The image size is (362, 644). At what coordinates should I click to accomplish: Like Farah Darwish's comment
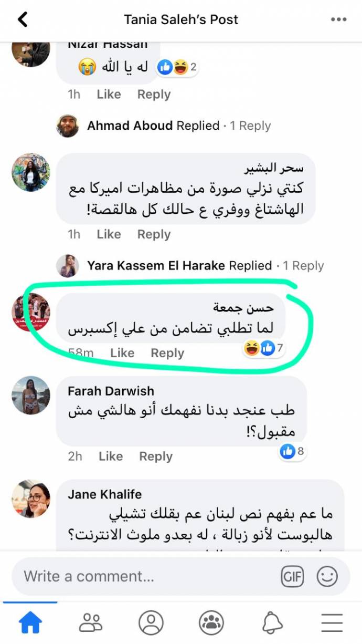coord(110,456)
